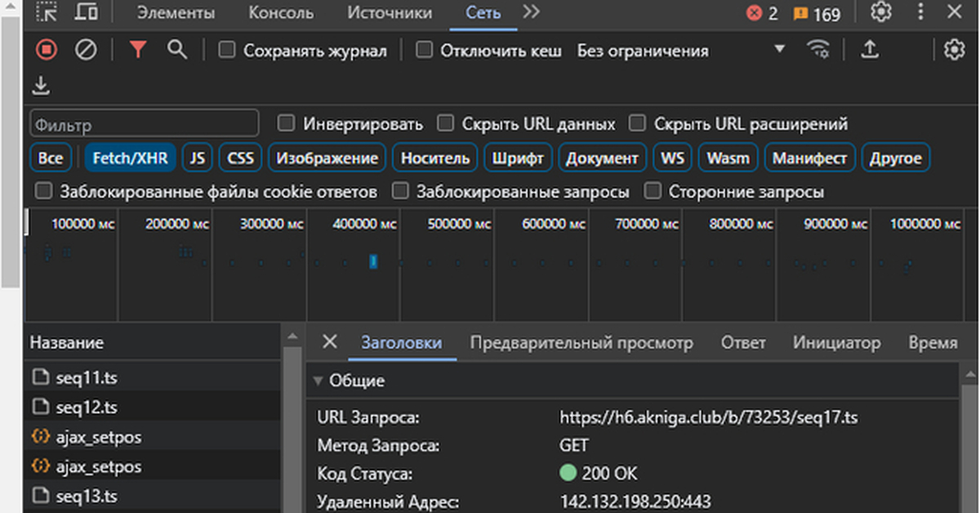The height and width of the screenshot is (513, 980).
Task: Open DevTools settings gear
Action: click(x=880, y=13)
